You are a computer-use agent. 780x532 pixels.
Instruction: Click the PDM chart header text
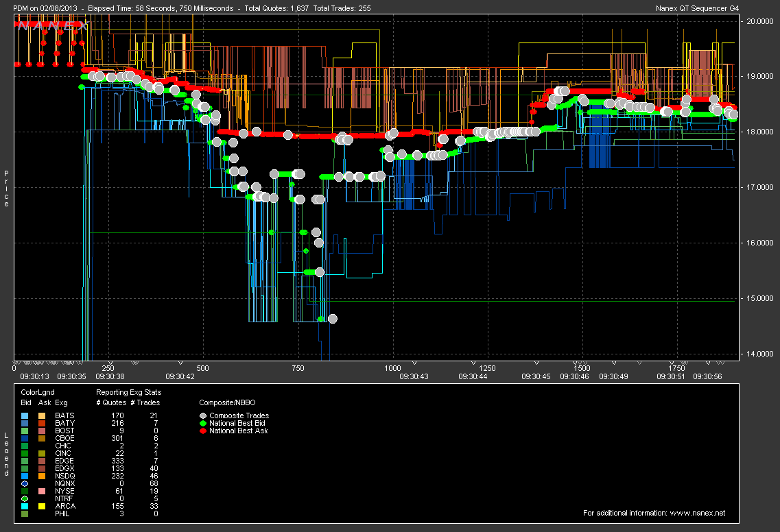192,8
